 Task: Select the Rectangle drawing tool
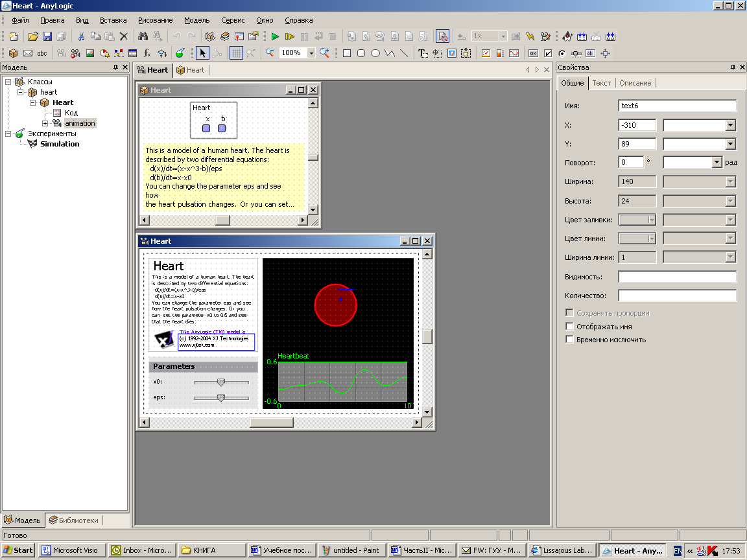click(x=347, y=53)
